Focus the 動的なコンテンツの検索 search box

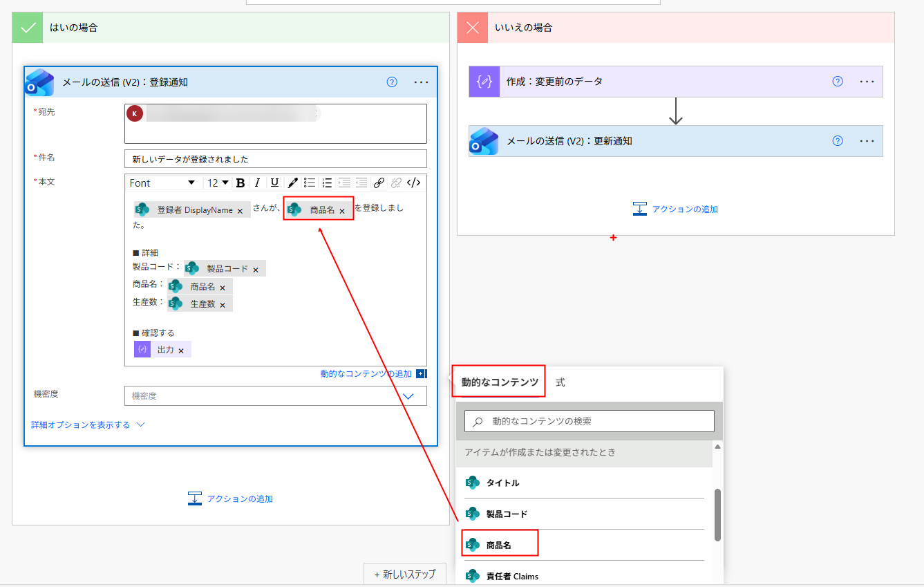pyautogui.click(x=590, y=421)
